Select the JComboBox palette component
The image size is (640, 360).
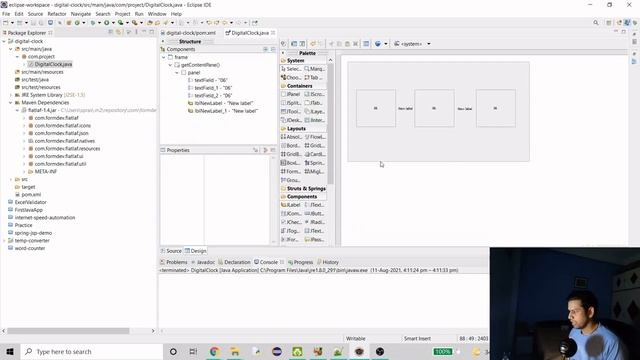coord(291,213)
